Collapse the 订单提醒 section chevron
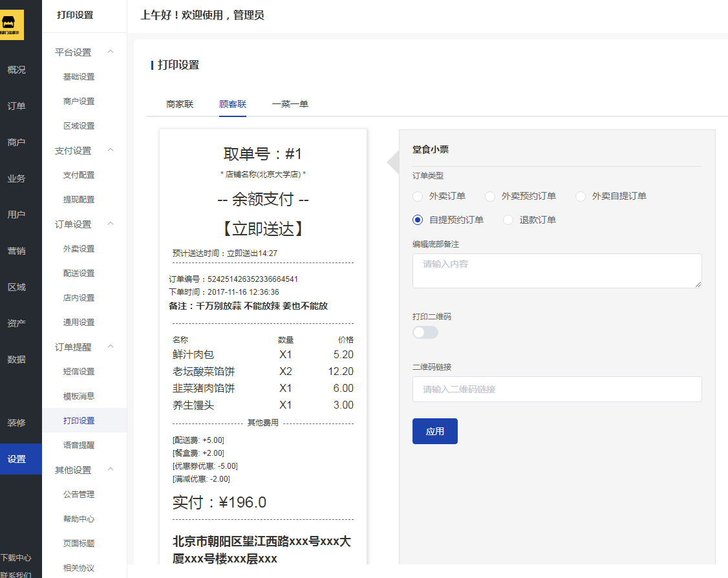The height and width of the screenshot is (578, 728). coord(111,347)
